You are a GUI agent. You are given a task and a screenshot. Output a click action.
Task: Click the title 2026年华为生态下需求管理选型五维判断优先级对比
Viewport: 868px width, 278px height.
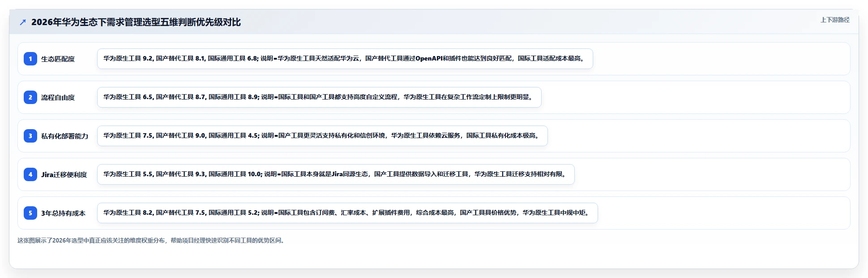(136, 22)
